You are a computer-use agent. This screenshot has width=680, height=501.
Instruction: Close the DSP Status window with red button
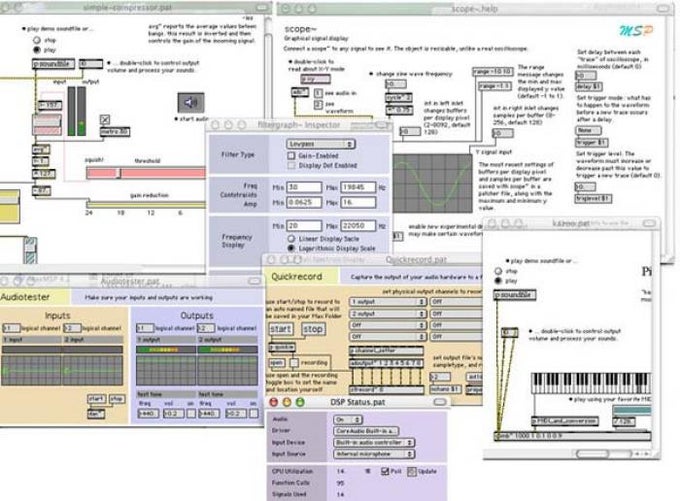274,402
